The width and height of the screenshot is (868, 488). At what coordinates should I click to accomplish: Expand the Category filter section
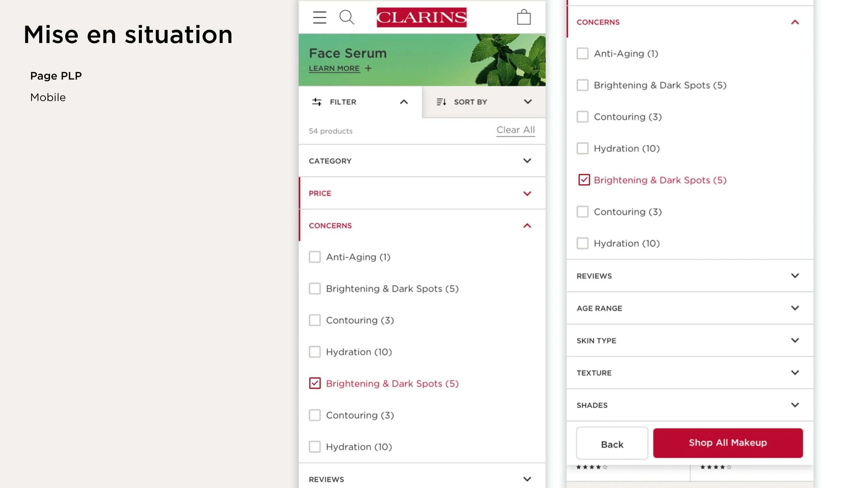point(527,161)
